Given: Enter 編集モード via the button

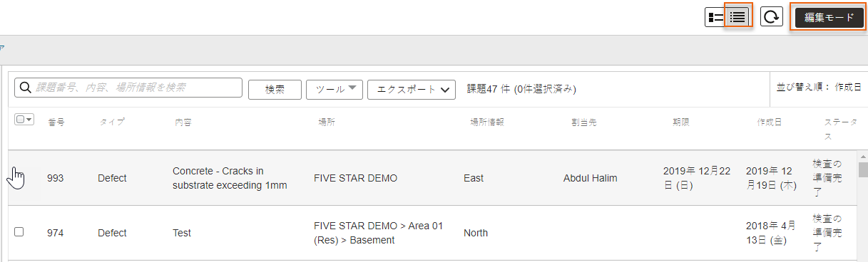Looking at the screenshot, I should tap(829, 18).
